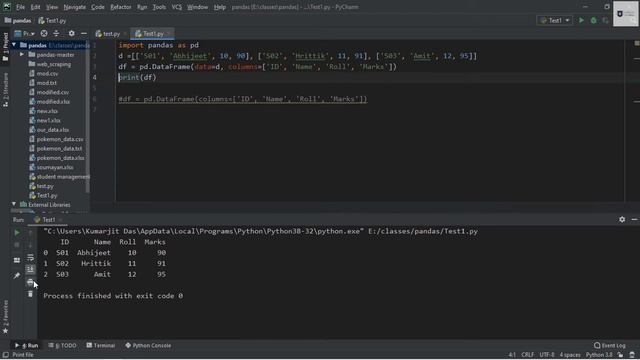640x360 pixels.
Task: Click the stop process square icon
Action: (17, 245)
